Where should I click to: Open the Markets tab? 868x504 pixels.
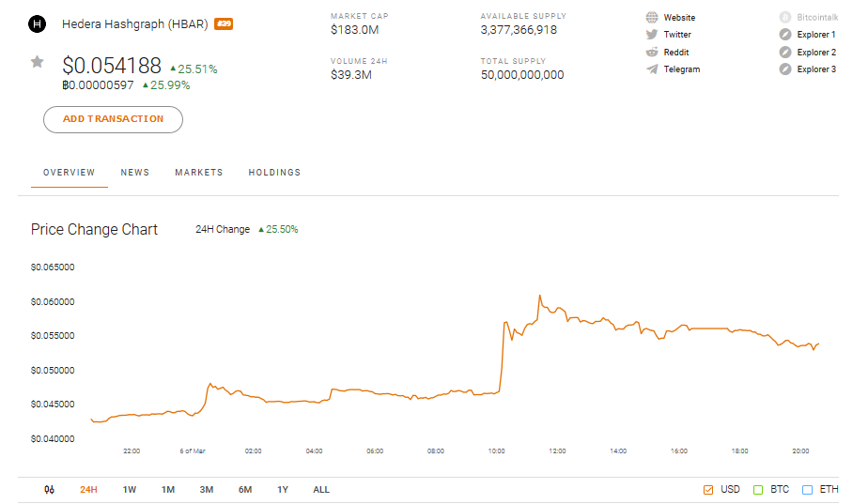point(199,173)
